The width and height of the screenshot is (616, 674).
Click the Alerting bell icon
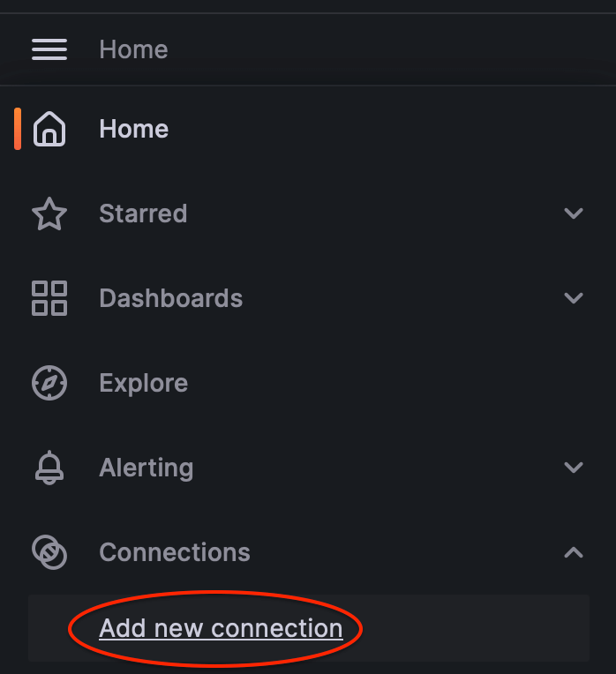pos(49,468)
